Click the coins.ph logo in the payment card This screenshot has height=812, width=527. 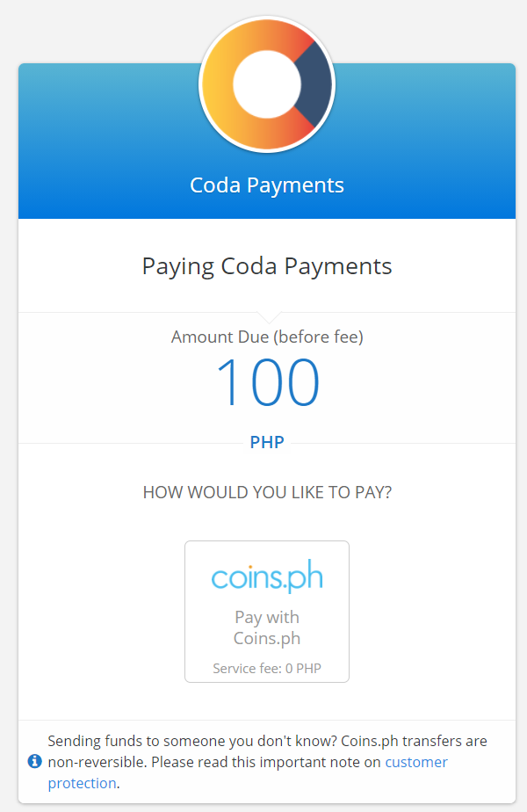(x=267, y=576)
